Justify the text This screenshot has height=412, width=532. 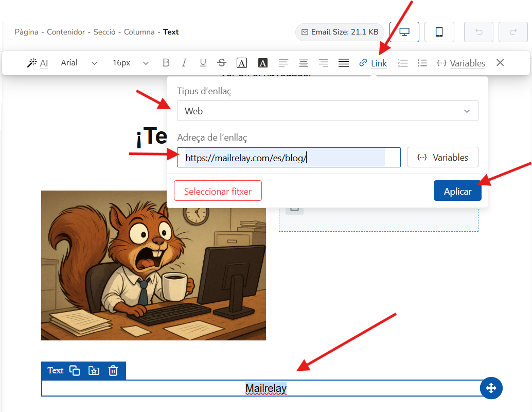[x=343, y=63]
